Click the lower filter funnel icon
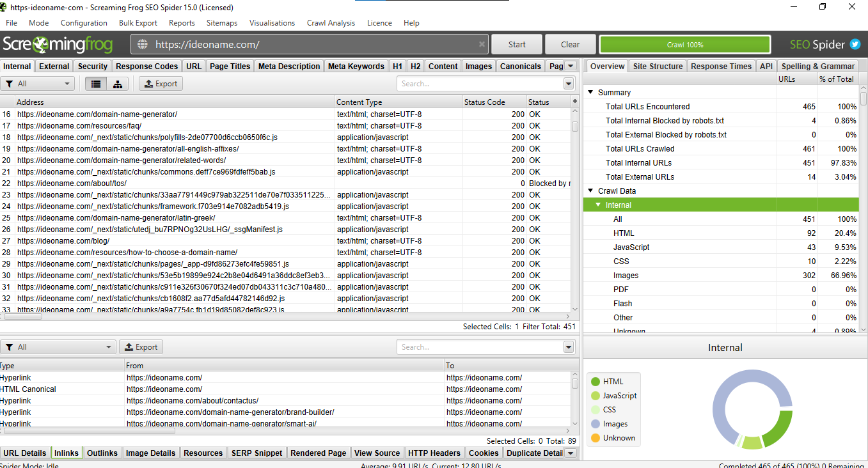The height and width of the screenshot is (468, 868). coord(9,347)
